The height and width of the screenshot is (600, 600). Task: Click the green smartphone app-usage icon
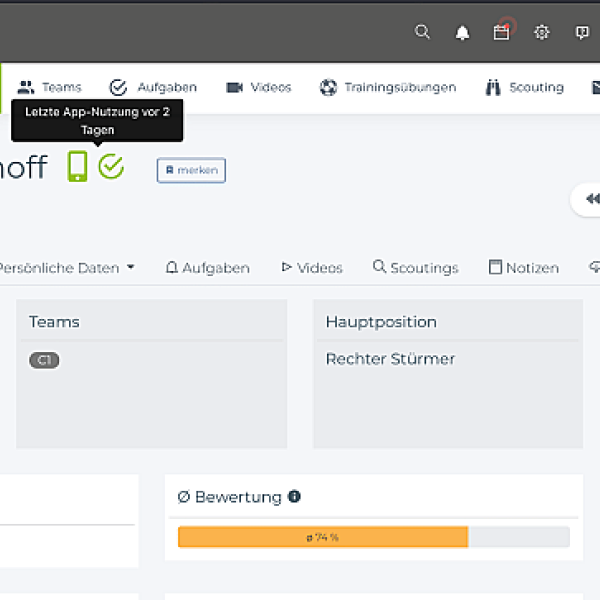[x=78, y=166]
